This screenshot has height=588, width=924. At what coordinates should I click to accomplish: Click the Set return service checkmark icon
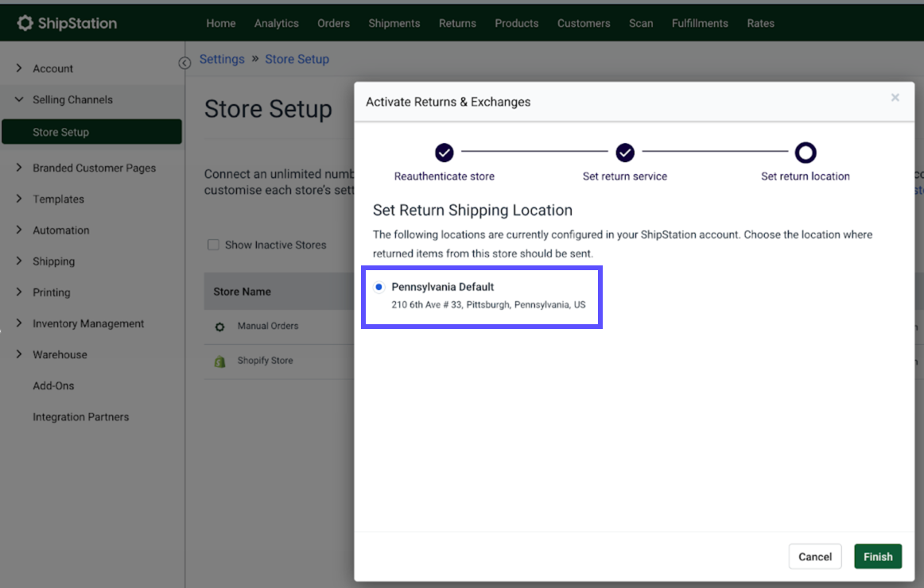tap(625, 153)
